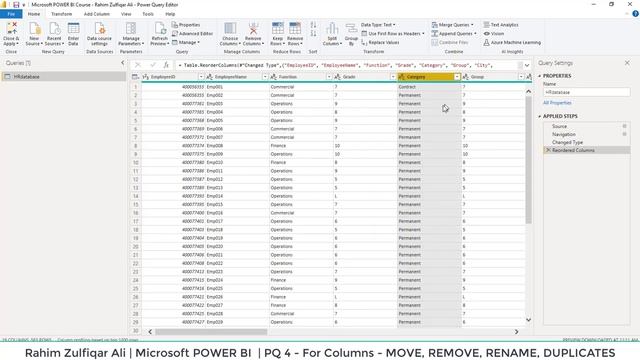Click the save icon in the title bar

[16, 4]
